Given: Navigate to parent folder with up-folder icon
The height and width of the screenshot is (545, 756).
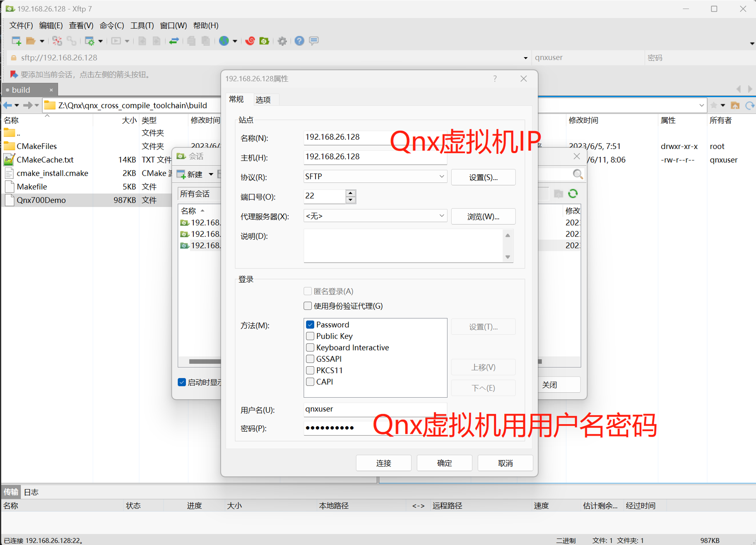Looking at the screenshot, I should [x=736, y=106].
